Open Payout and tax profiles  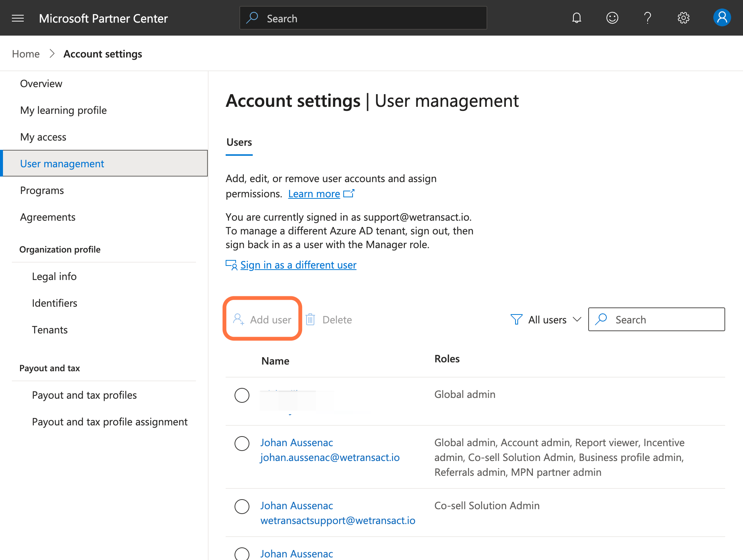[x=84, y=395]
